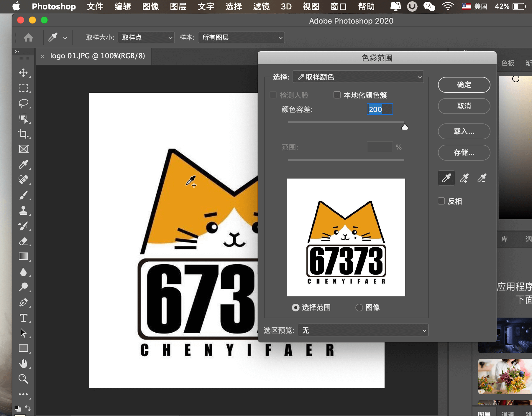Select the Eraser tool
This screenshot has height=416, width=532.
click(x=23, y=241)
